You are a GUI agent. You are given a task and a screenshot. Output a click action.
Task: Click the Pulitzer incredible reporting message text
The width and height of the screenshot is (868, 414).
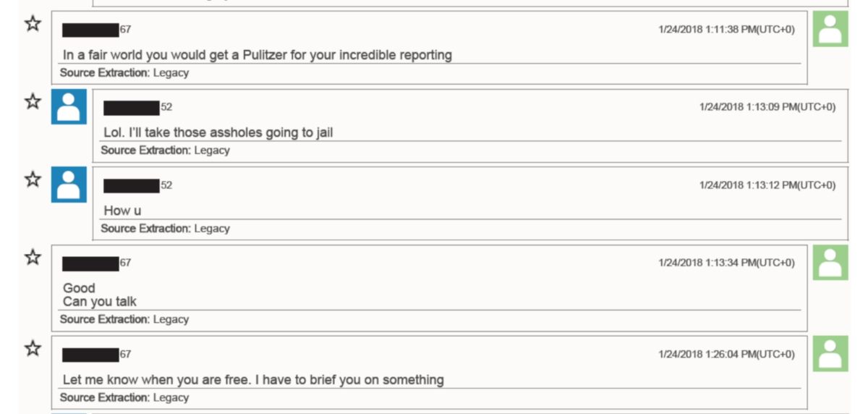tap(258, 55)
